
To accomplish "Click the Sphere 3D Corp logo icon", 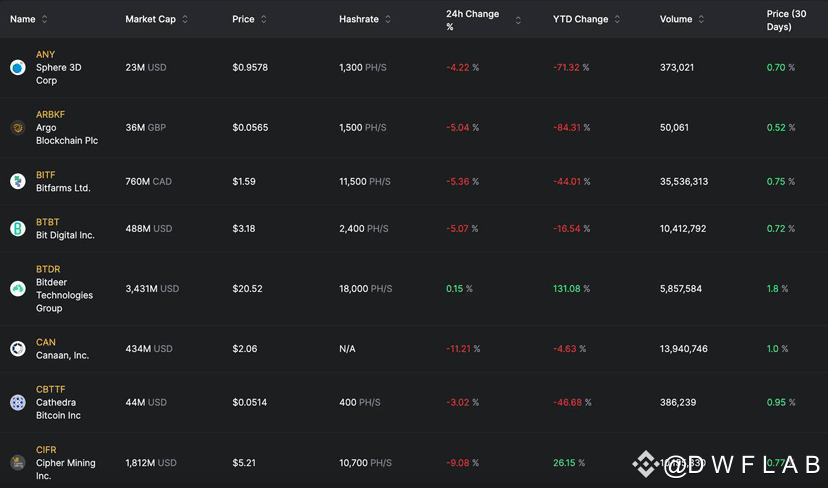I will (x=18, y=68).
